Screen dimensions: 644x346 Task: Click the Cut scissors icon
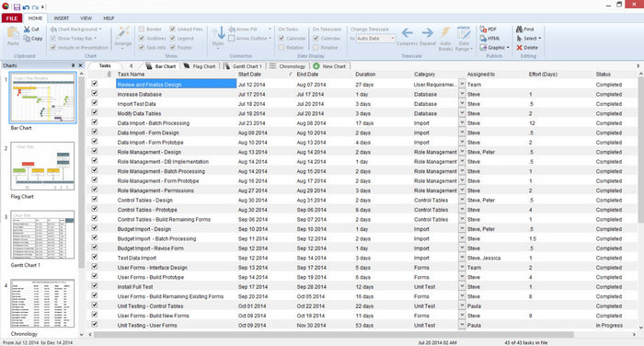pyautogui.click(x=27, y=29)
